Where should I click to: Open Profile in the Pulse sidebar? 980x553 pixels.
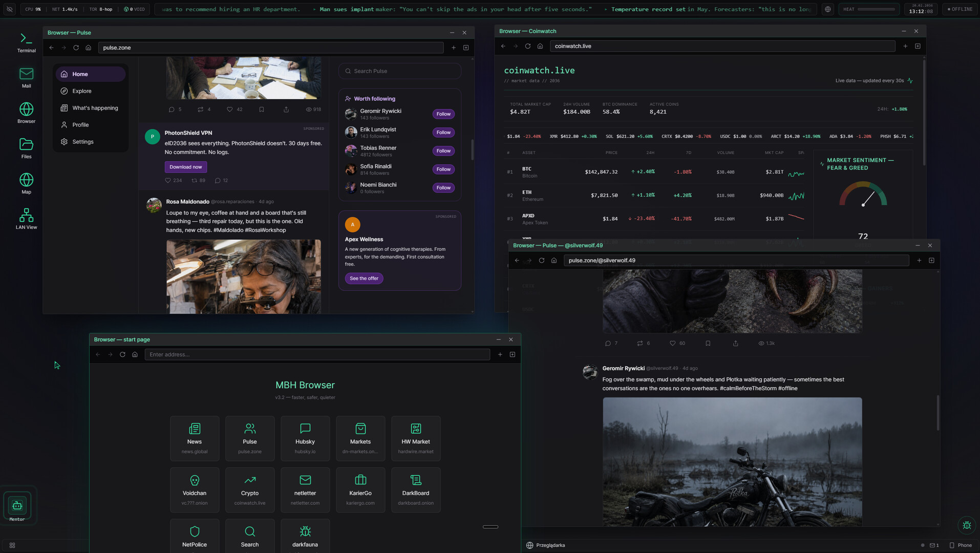click(90, 125)
